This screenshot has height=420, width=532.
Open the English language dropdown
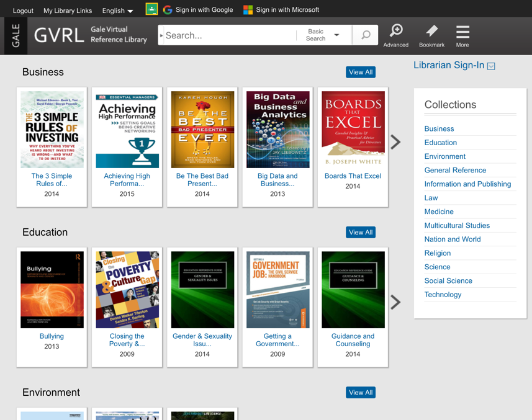point(117,11)
